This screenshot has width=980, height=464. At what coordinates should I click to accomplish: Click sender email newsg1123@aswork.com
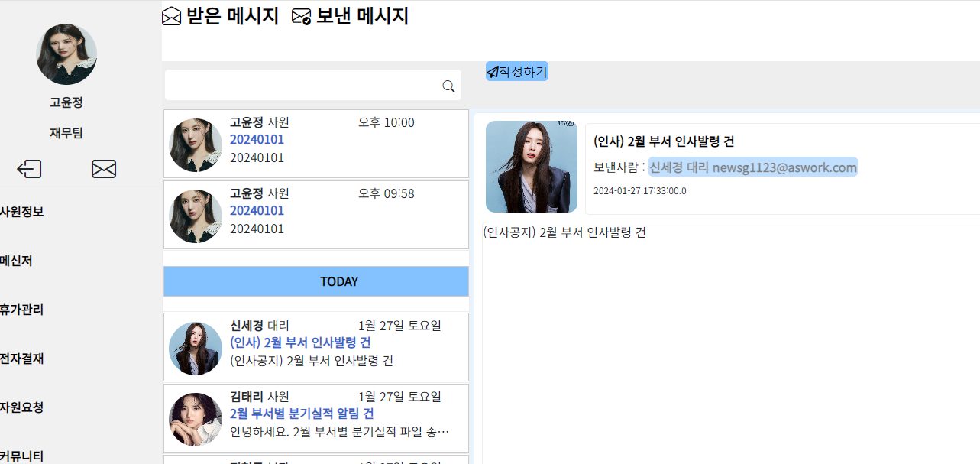784,167
